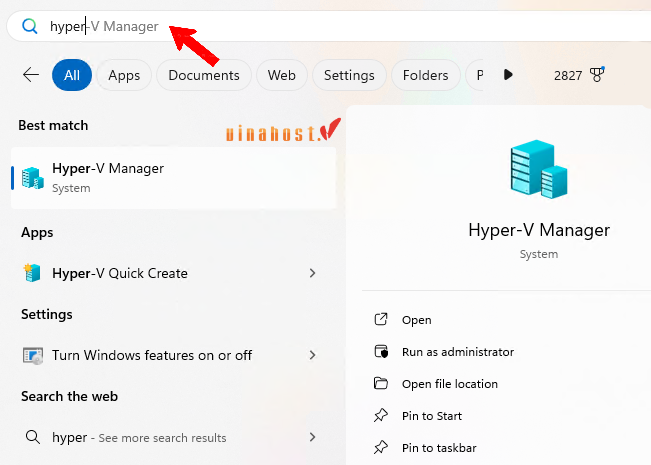
Task: Open the Hyper-V Quick Create app result
Action: (174, 273)
